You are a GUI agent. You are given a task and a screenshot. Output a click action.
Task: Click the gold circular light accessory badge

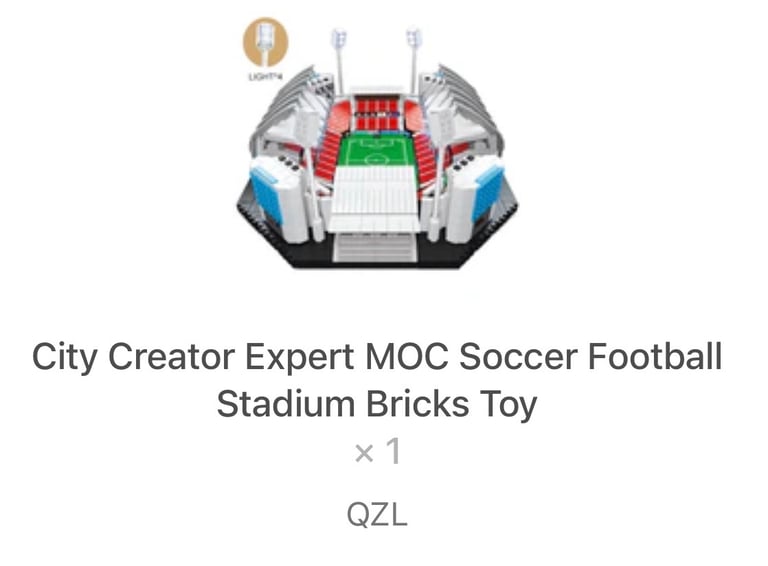[x=265, y=42]
